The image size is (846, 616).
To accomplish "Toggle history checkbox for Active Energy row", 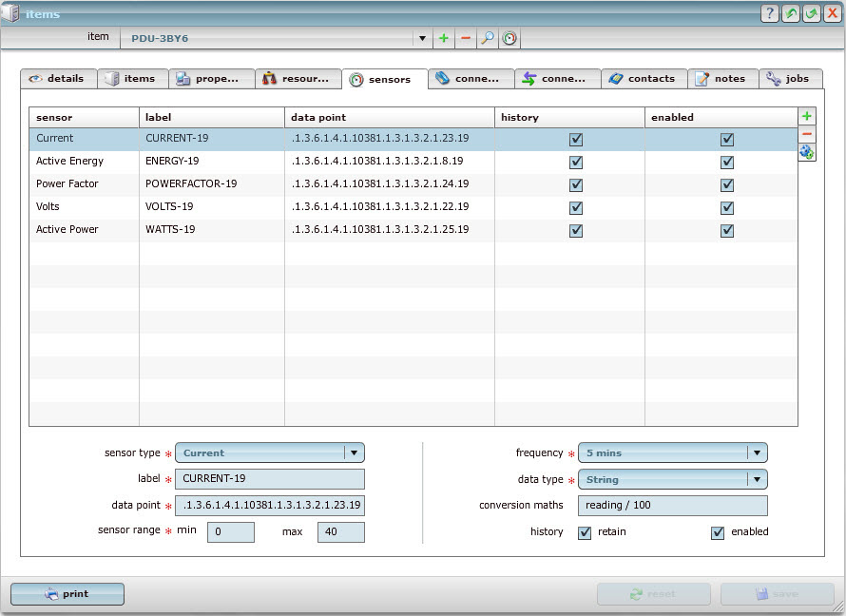I will pos(576,162).
